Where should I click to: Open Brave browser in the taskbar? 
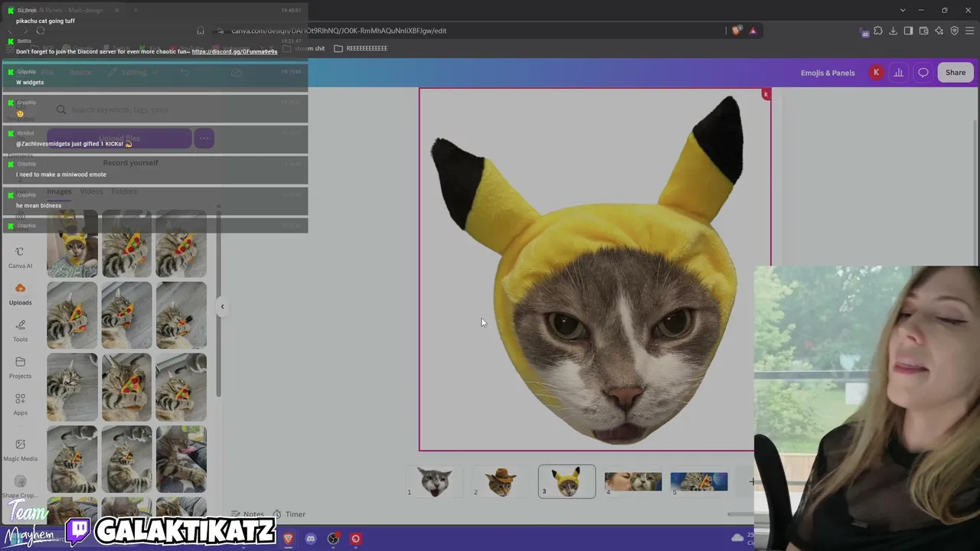[x=288, y=539]
